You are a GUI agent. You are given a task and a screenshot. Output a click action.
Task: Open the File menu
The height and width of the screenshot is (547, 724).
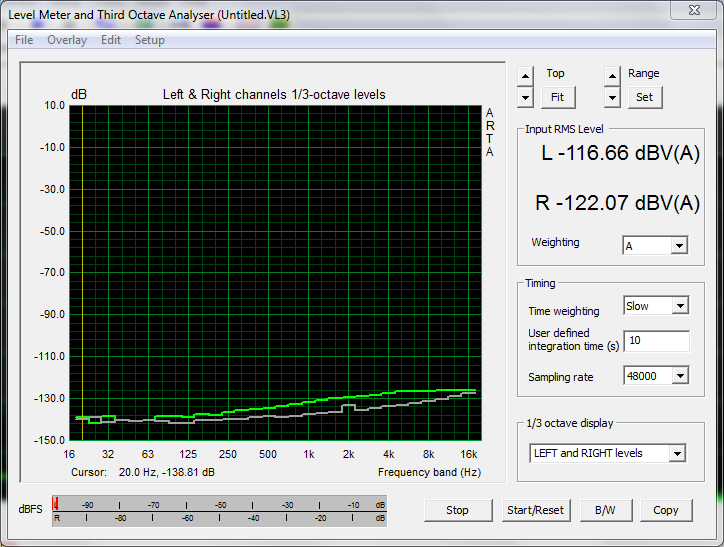coord(24,40)
